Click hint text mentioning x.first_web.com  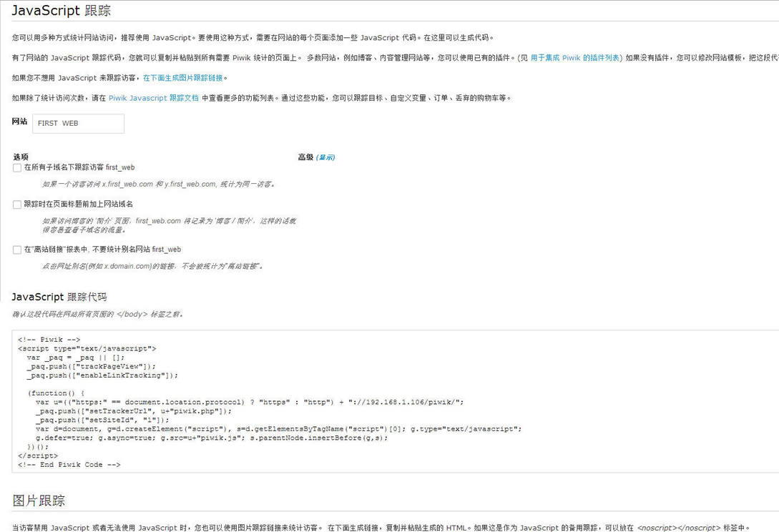159,184
